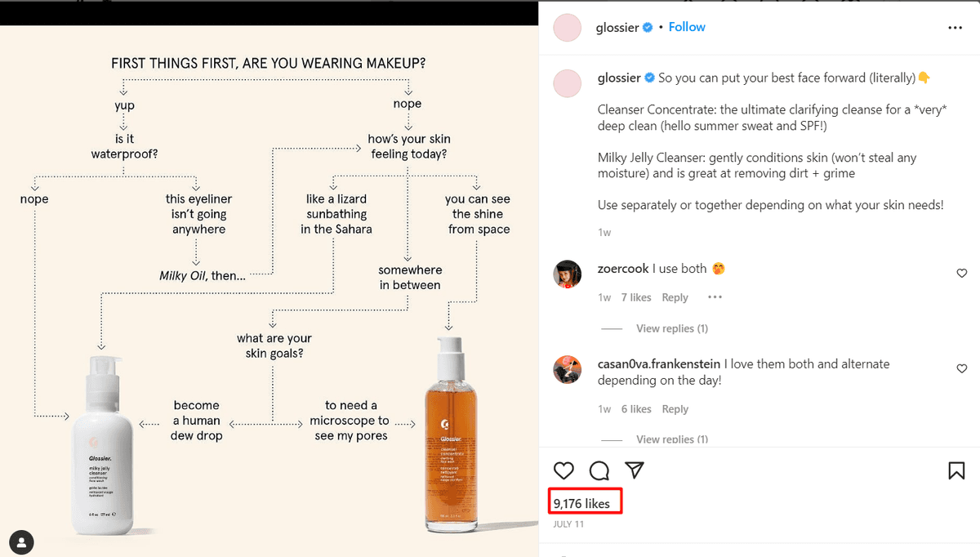980x557 pixels.
Task: Click casan0va.frankenstein's avatar
Action: click(x=567, y=370)
